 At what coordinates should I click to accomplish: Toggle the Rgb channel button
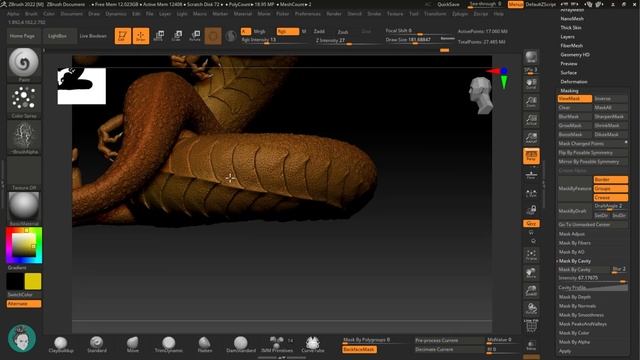288,31
